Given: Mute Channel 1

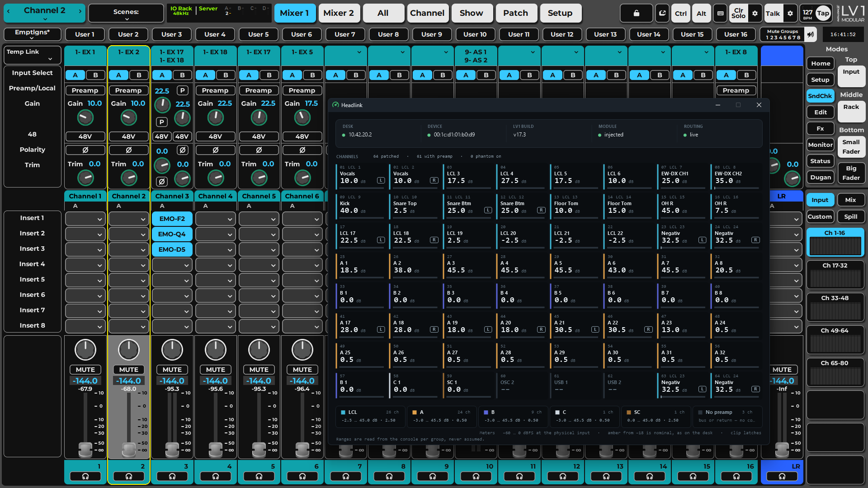Looking at the screenshot, I should tap(85, 370).
